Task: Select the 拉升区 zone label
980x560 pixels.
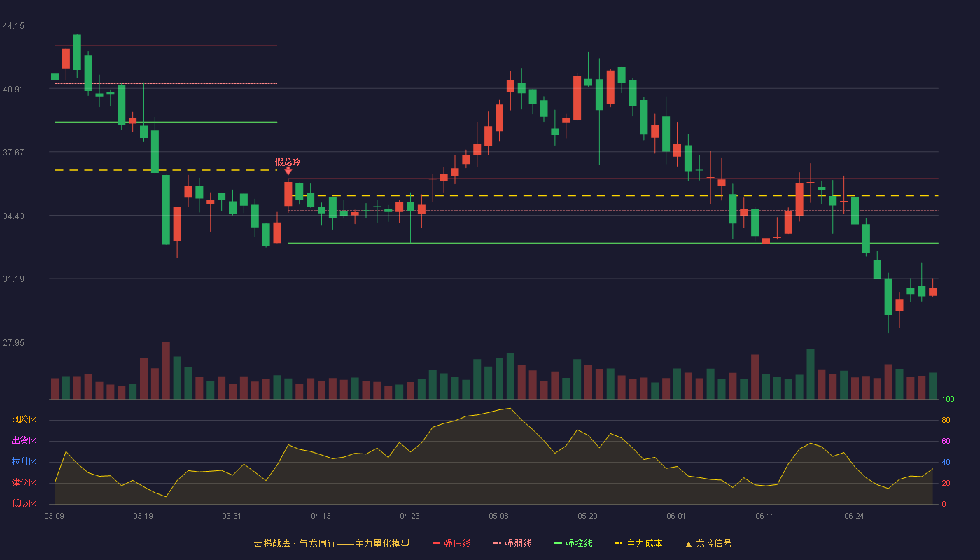Action: 24,462
